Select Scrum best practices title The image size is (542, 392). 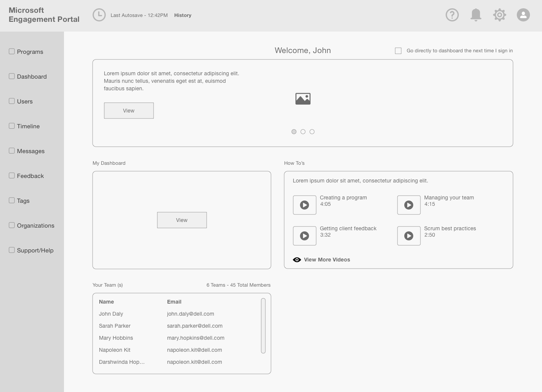[450, 228]
